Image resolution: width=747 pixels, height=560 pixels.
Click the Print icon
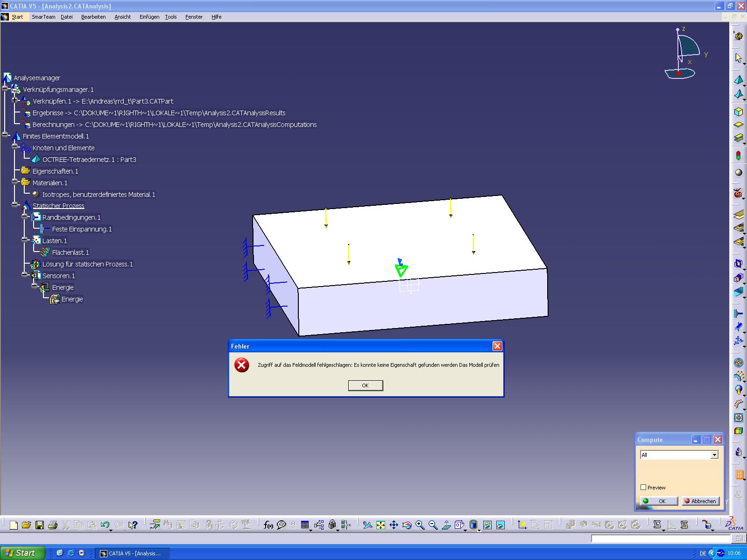click(x=53, y=525)
